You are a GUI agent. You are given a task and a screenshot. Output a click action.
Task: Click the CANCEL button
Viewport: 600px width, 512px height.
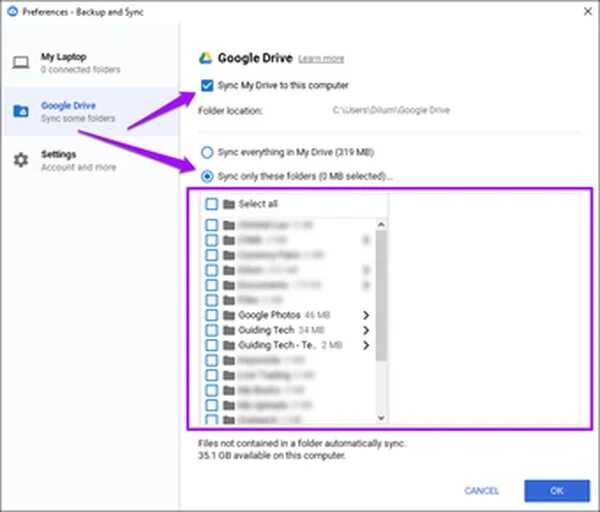click(x=481, y=491)
